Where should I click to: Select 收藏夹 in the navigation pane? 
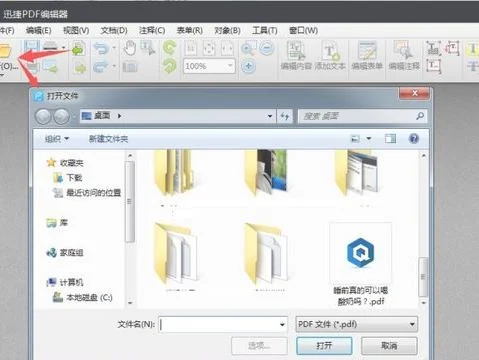click(x=65, y=163)
